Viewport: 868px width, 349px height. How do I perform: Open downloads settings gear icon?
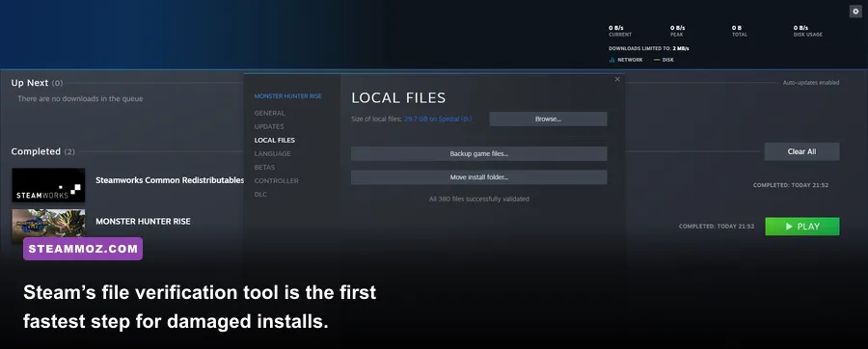tap(855, 12)
